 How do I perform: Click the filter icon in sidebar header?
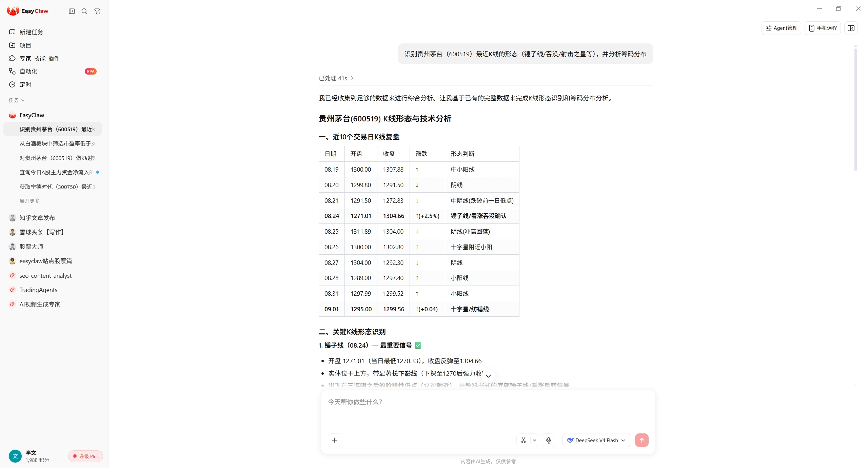point(97,11)
